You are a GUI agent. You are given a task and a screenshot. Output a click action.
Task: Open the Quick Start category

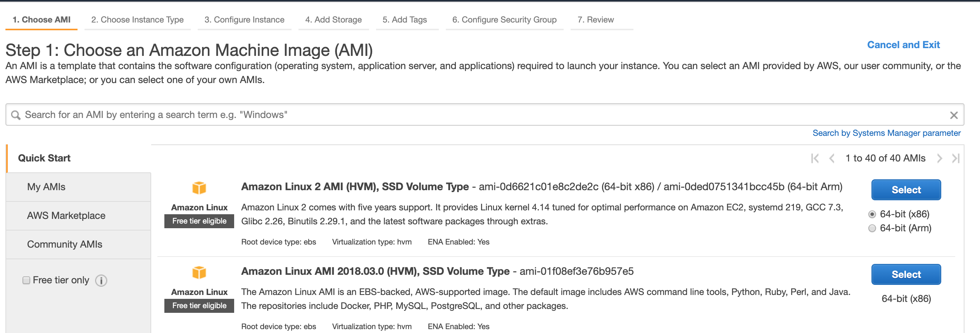pos(79,158)
